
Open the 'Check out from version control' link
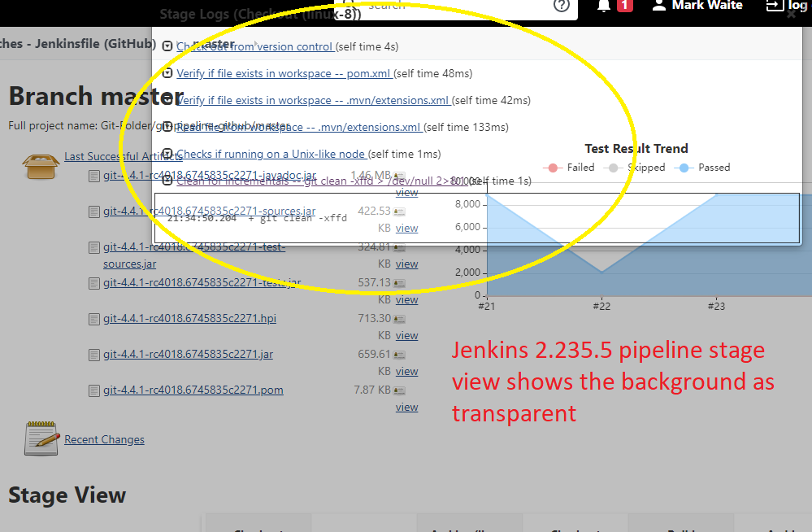coord(254,46)
